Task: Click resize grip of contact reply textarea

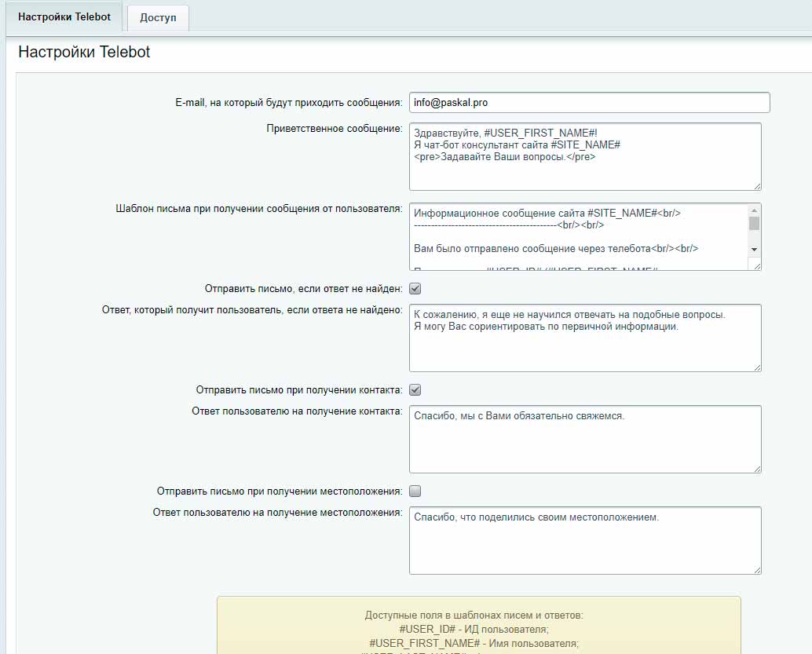Action: tap(757, 468)
